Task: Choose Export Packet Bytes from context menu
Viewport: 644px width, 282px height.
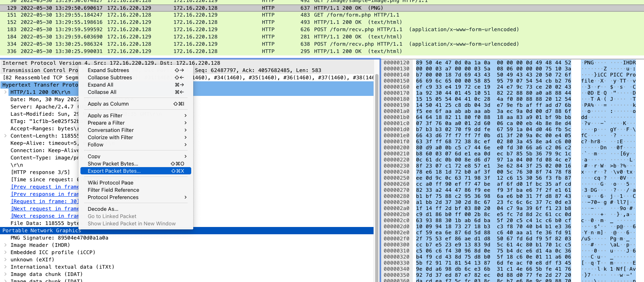Action: coord(114,171)
